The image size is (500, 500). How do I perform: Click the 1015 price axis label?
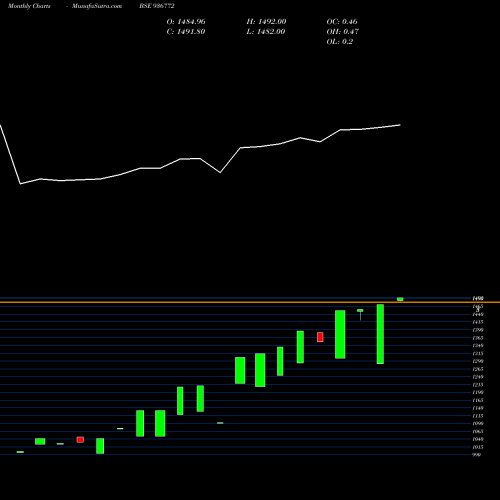pyautogui.click(x=478, y=447)
